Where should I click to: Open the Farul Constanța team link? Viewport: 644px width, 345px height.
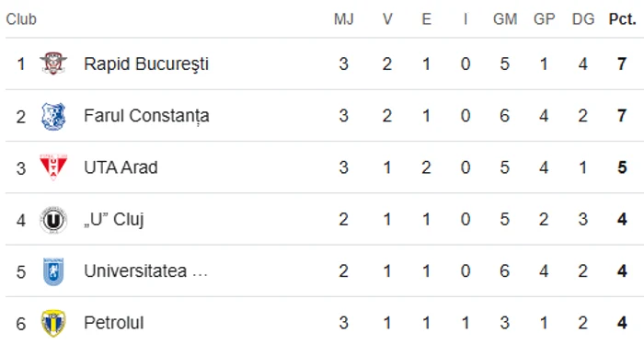(146, 116)
